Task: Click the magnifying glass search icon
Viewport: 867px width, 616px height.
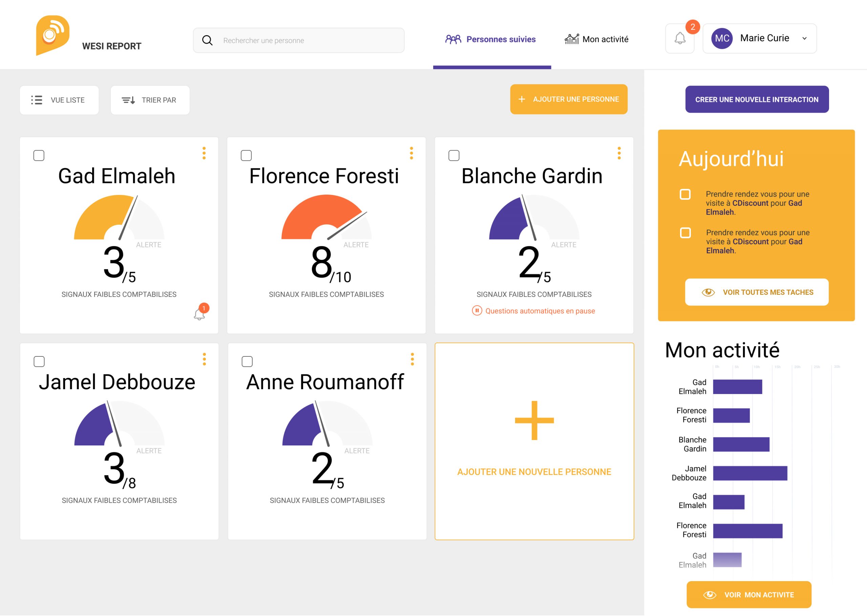Action: click(x=207, y=40)
